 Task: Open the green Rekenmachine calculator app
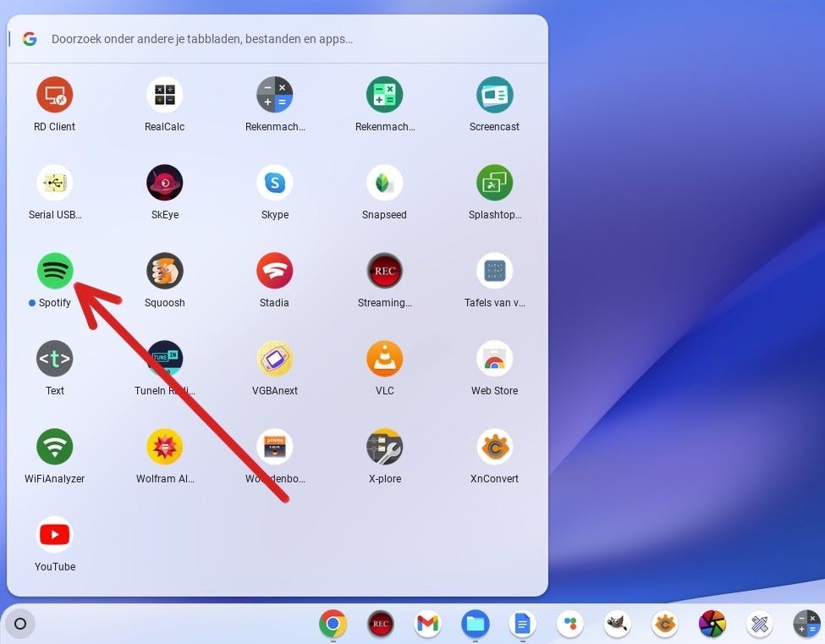[385, 95]
